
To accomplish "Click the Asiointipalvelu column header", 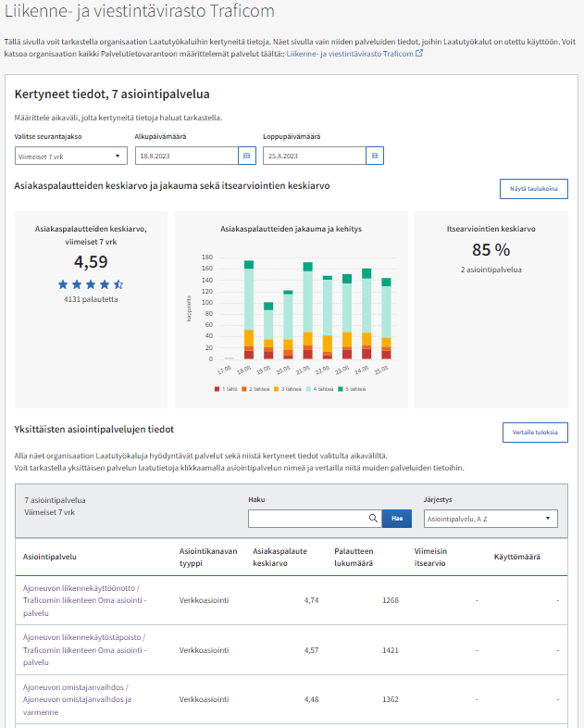I will pos(49,557).
